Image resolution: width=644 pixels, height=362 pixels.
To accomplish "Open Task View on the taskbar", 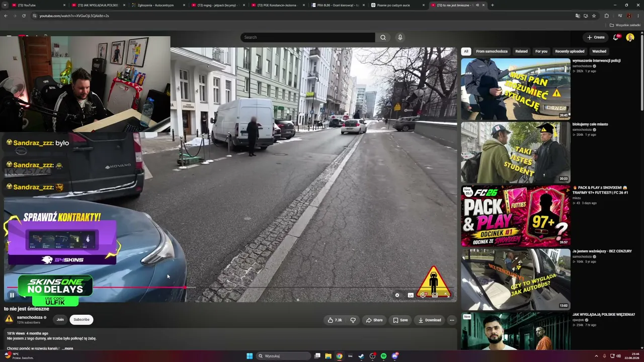I will (317, 356).
